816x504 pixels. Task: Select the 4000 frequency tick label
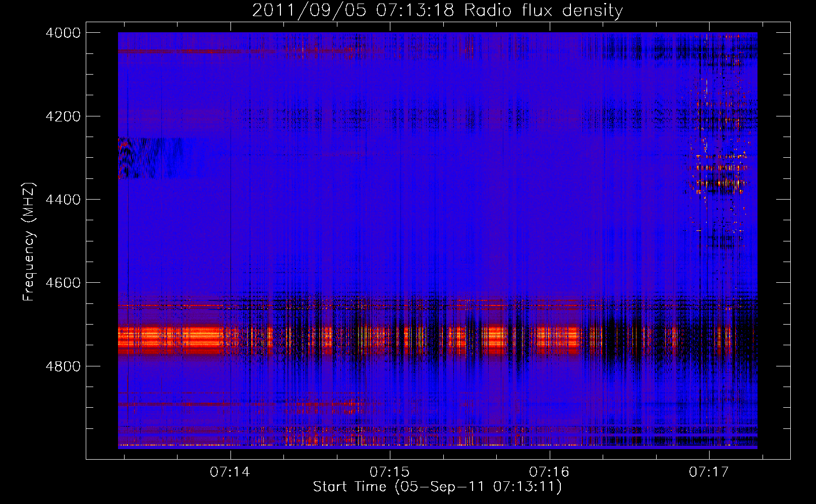[x=63, y=33]
